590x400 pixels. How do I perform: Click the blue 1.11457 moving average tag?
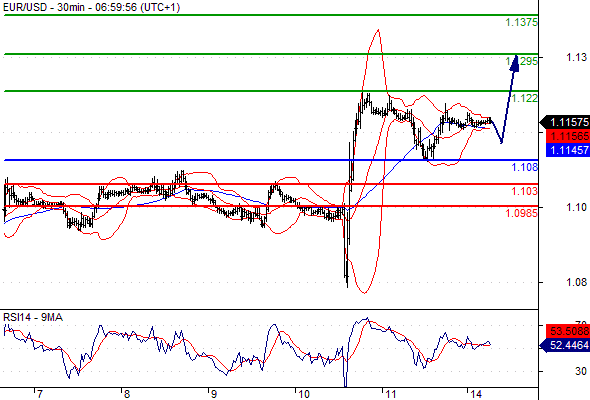[x=568, y=150]
